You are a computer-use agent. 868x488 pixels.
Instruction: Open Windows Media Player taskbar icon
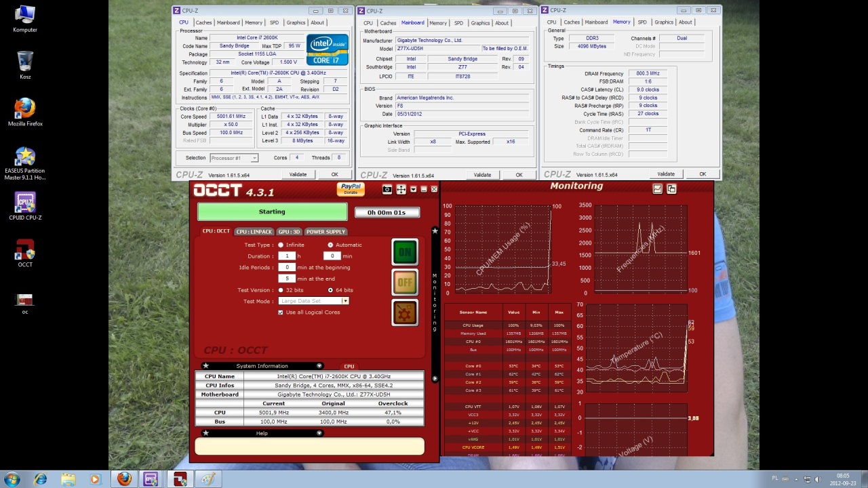point(95,479)
